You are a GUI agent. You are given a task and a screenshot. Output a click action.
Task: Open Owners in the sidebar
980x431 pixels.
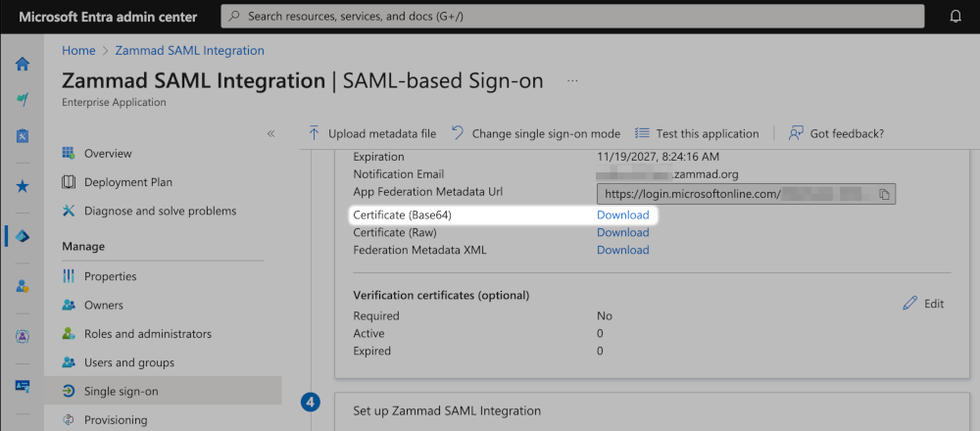click(103, 305)
